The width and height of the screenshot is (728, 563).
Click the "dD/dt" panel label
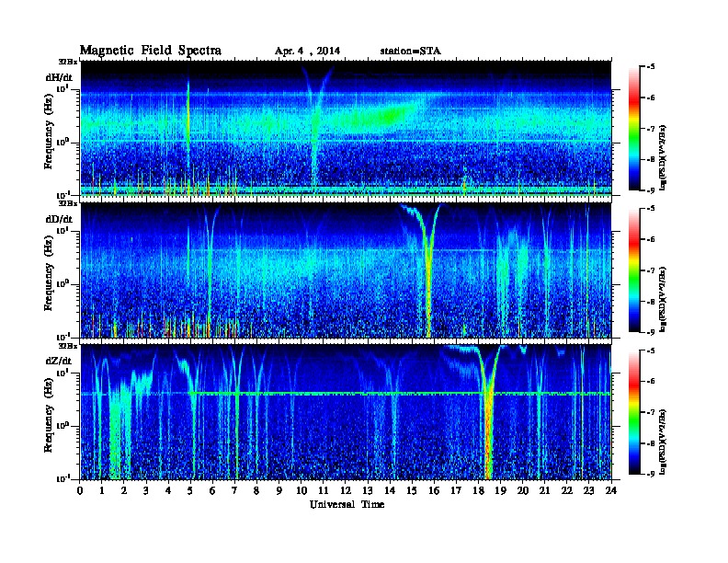59,219
